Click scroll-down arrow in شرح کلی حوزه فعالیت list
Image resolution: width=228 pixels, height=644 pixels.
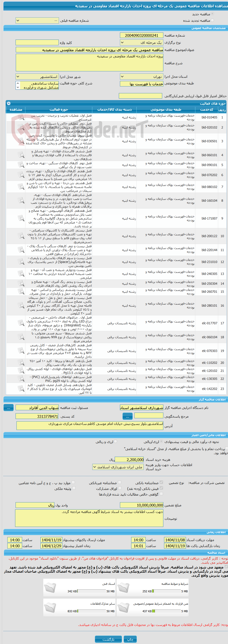point(18,88)
